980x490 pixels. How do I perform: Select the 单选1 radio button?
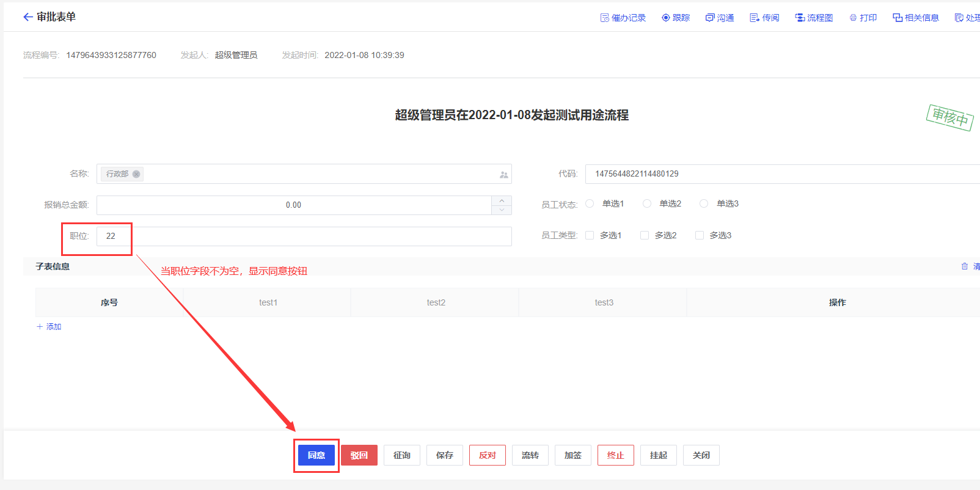(590, 203)
